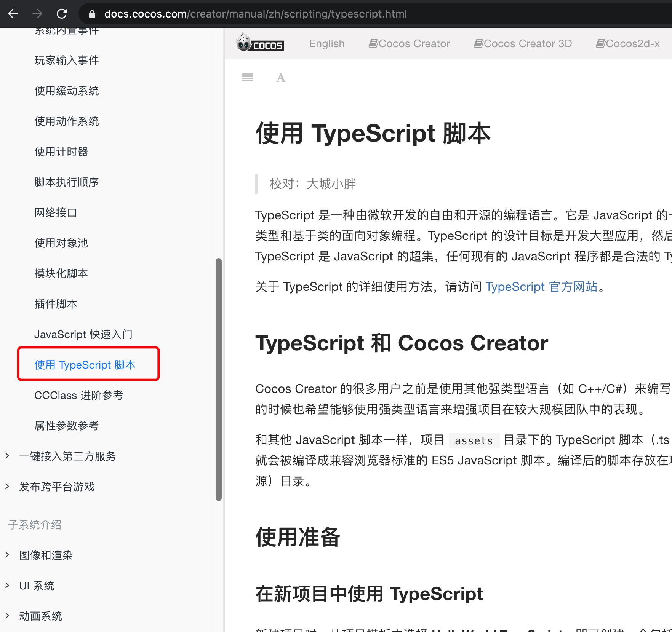Click the book icon beside Cocos Creator 3D

tap(478, 43)
